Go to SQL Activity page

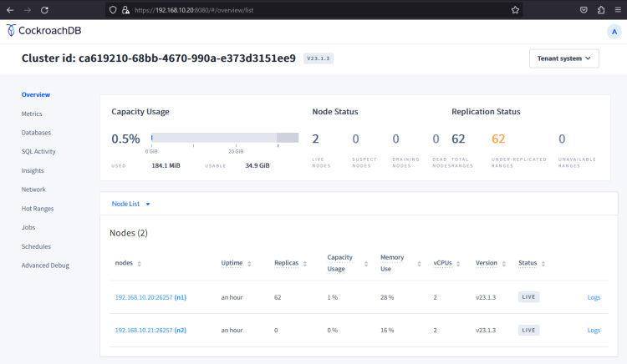[x=38, y=151]
